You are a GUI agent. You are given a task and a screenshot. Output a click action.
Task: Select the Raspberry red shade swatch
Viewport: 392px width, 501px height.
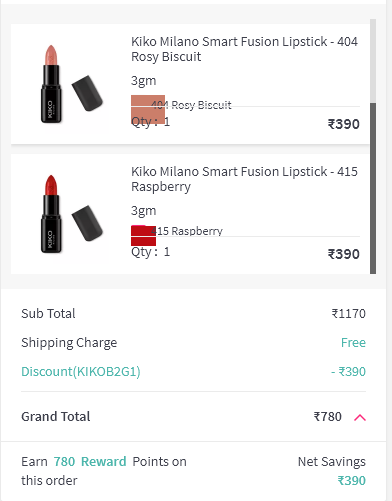[x=143, y=235]
